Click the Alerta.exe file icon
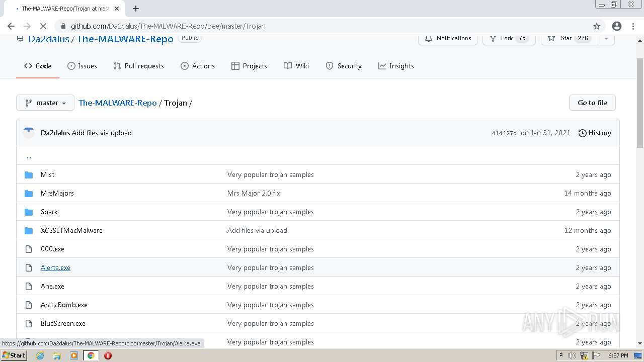The height and width of the screenshot is (362, 644). coord(29,268)
